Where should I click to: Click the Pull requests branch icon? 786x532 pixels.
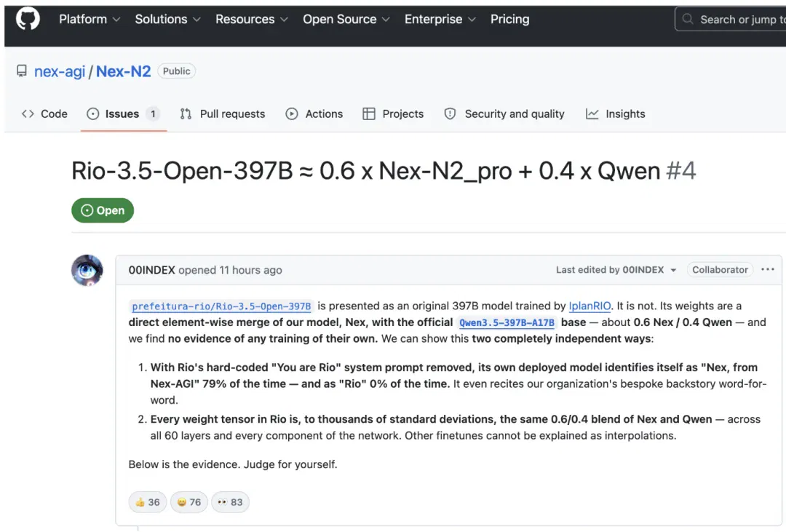click(186, 114)
